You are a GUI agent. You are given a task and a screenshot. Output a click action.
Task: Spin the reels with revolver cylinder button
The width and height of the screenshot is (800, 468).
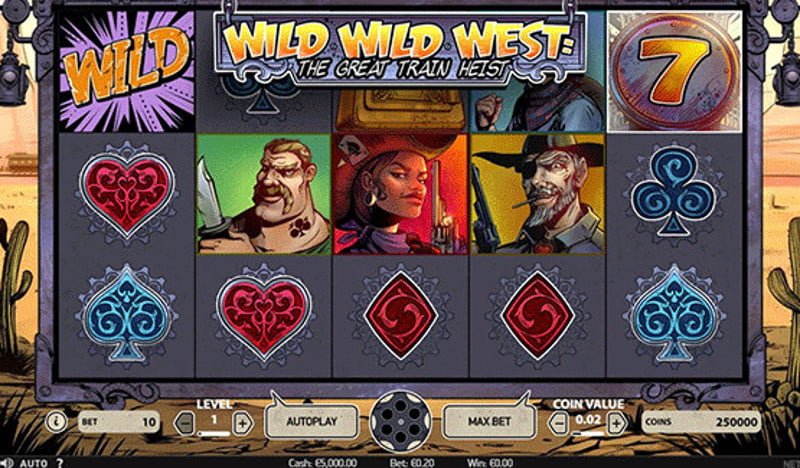click(x=401, y=422)
